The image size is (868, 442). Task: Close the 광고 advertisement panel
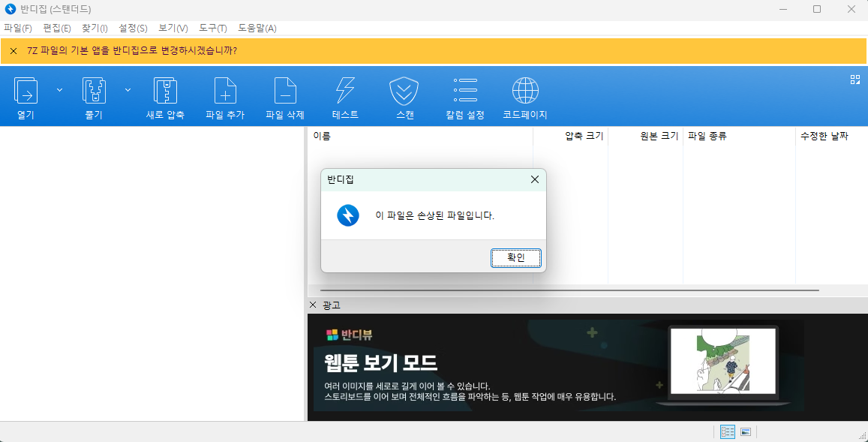pos(313,305)
